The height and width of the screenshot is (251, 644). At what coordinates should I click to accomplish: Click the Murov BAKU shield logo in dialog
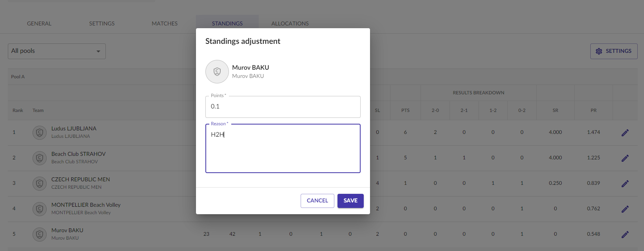[217, 72]
